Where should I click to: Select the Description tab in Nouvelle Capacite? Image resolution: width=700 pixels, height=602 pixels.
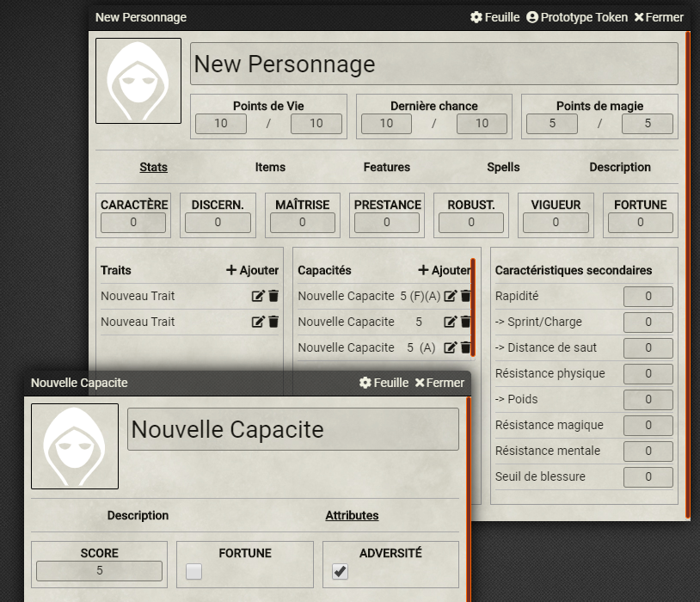tap(138, 515)
